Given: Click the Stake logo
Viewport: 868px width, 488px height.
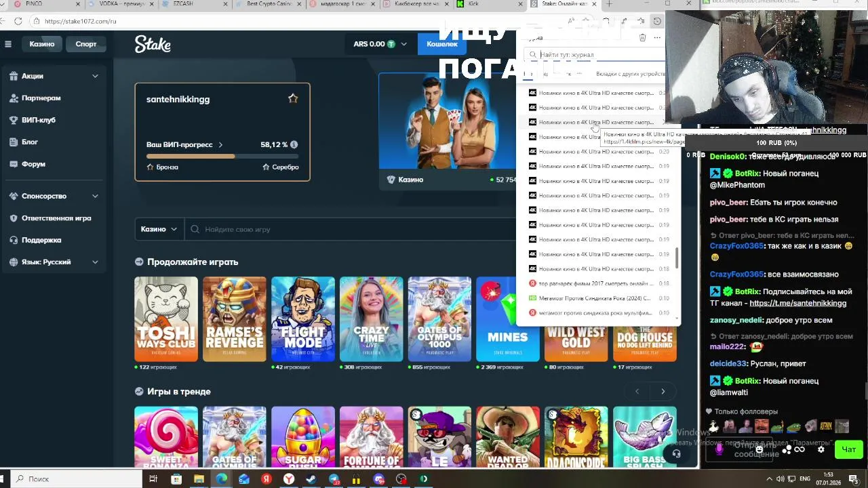Looking at the screenshot, I should [x=153, y=44].
